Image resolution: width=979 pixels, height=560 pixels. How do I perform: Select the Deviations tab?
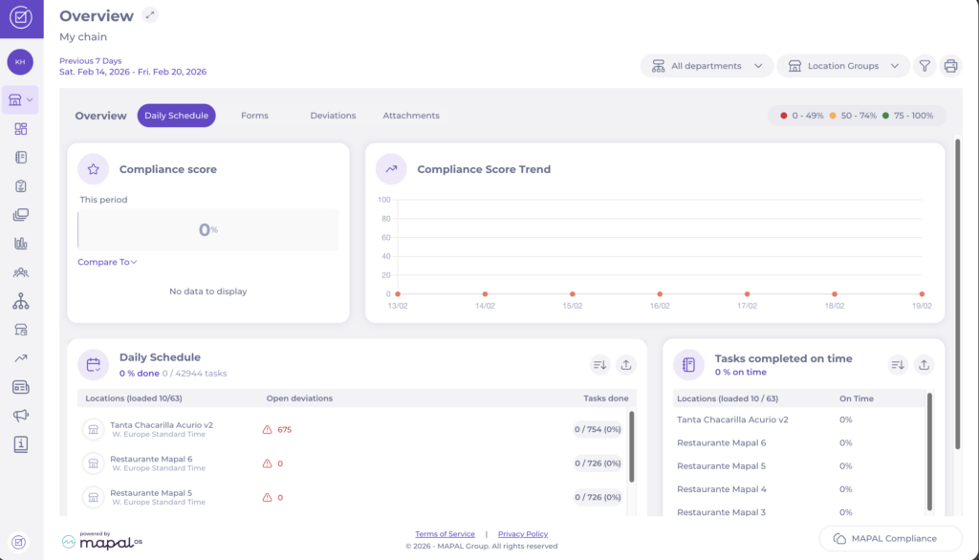click(333, 116)
